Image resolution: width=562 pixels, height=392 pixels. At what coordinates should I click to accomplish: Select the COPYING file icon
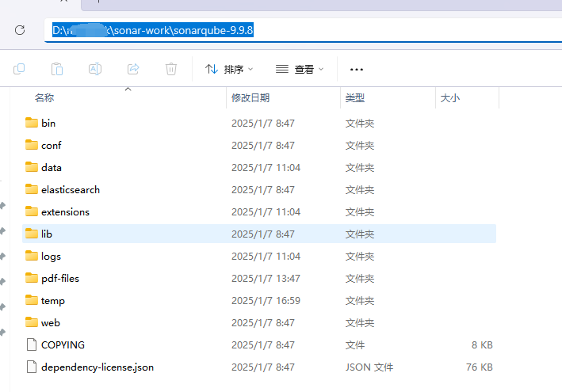pos(32,344)
